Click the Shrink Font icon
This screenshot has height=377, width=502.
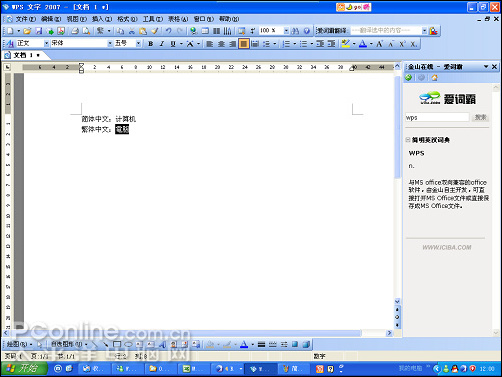pyautogui.click(x=391, y=44)
